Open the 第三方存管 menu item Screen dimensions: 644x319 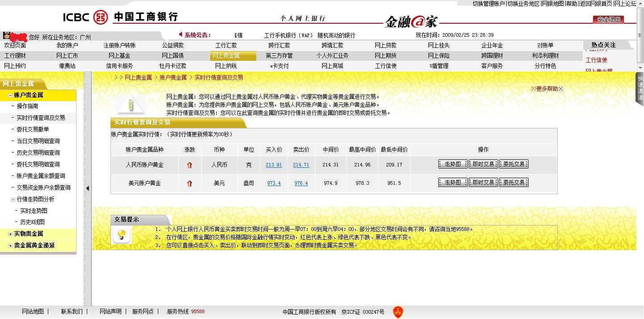[x=279, y=56]
